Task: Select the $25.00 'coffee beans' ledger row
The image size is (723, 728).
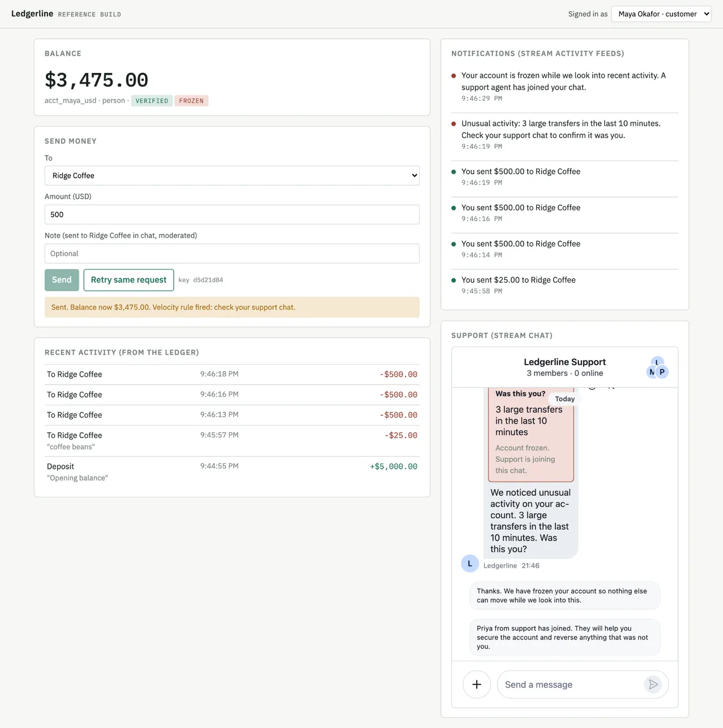Action: click(232, 441)
